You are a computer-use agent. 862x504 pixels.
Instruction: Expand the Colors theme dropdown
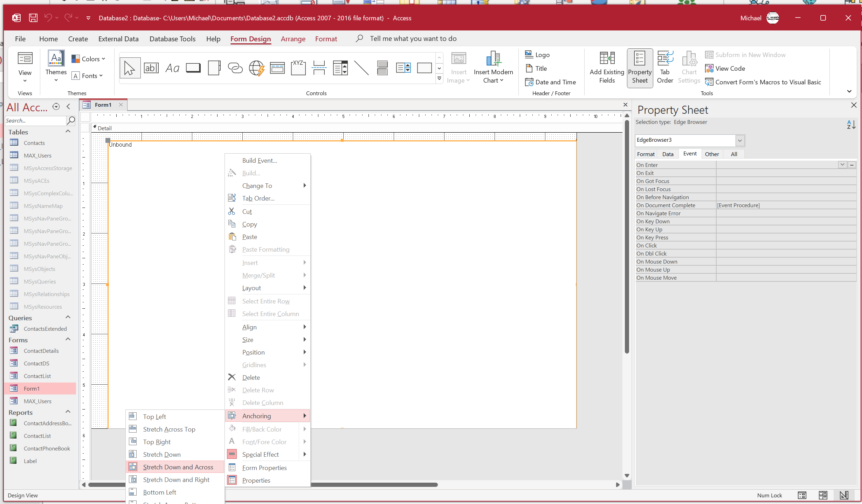coord(89,59)
